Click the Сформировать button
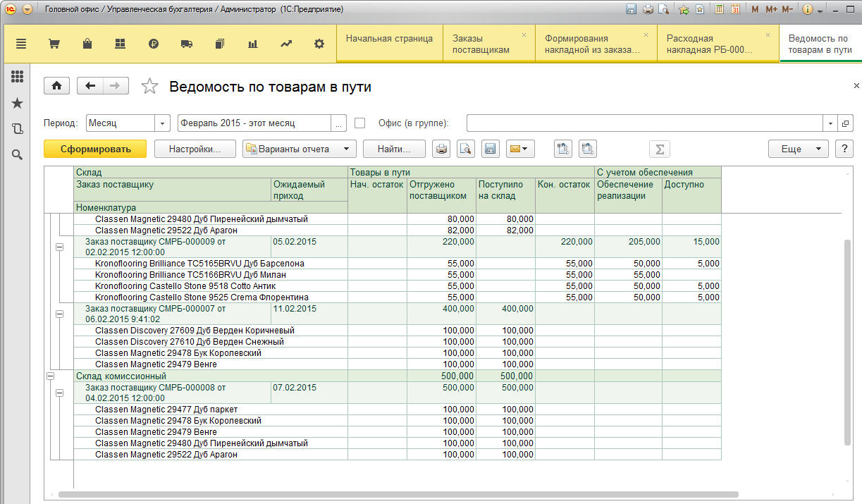Image resolution: width=862 pixels, height=504 pixels. [95, 149]
